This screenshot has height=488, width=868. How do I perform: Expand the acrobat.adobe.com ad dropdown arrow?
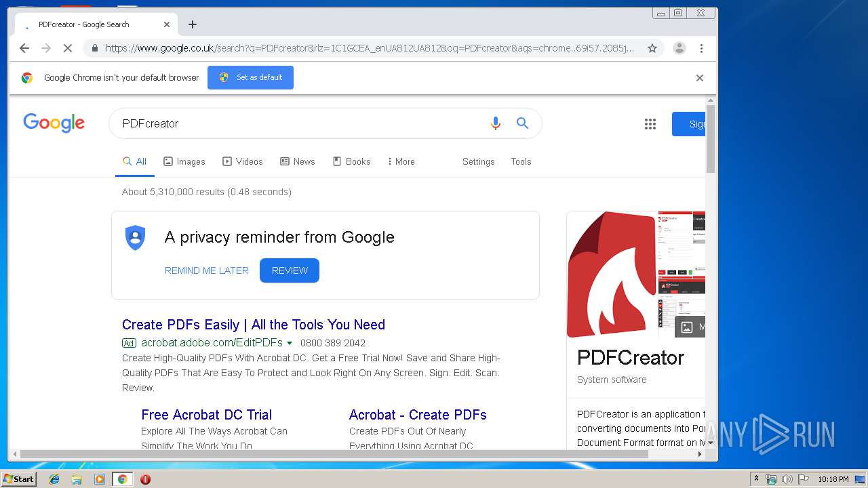290,343
